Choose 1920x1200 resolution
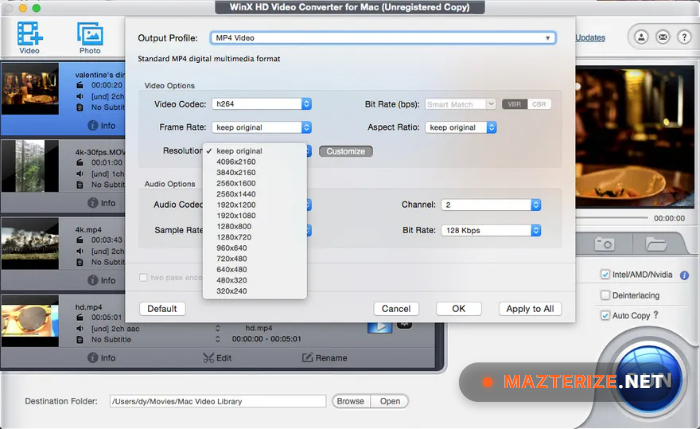This screenshot has height=429, width=700. [254, 204]
